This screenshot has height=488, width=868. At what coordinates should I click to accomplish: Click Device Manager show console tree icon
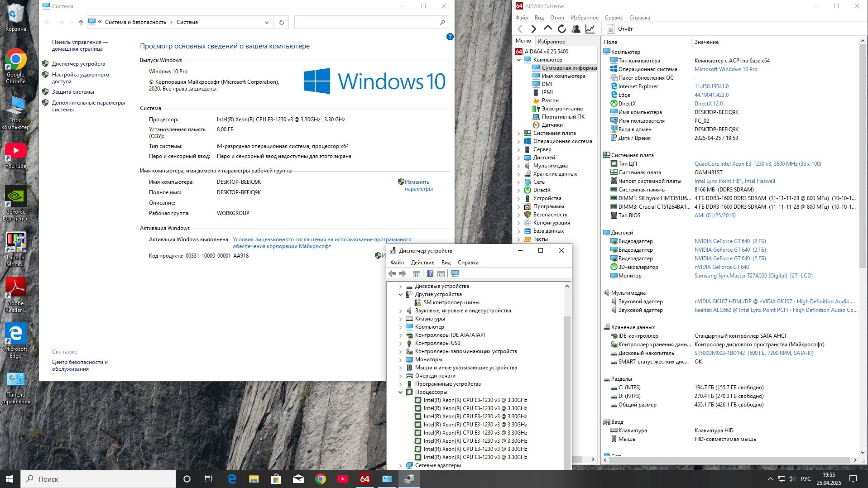click(417, 273)
